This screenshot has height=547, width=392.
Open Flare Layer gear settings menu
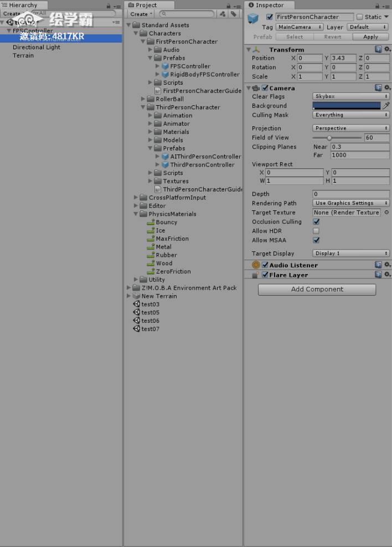(x=387, y=275)
